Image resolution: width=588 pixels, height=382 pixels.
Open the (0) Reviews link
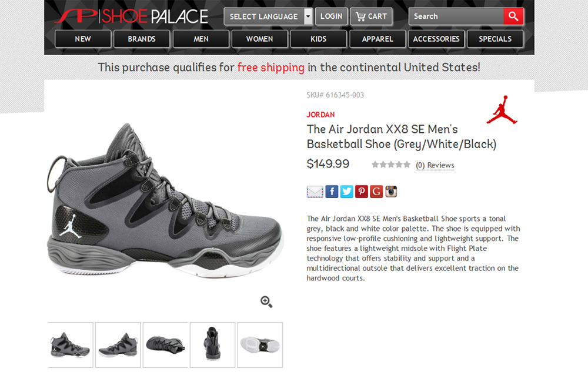435,165
